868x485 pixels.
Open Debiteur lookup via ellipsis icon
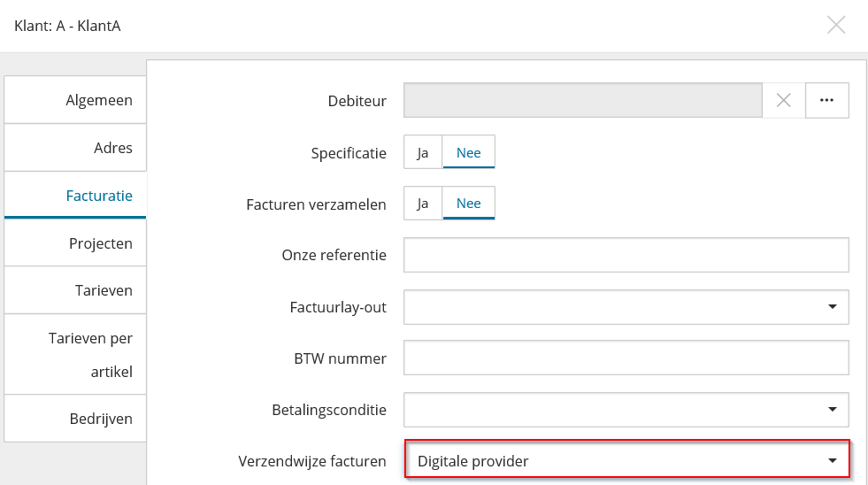tap(827, 100)
